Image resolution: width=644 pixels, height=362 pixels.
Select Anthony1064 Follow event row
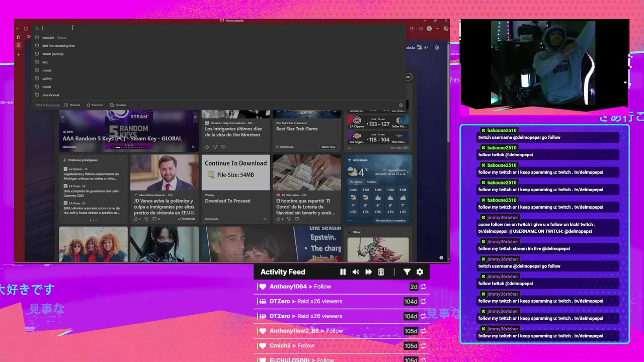click(342, 287)
